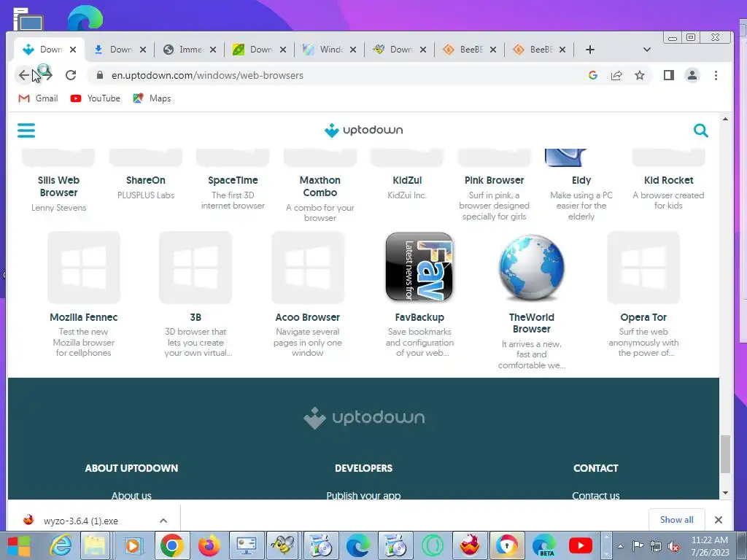This screenshot has height=560, width=747.
Task: Launch Internet Explorer from the taskbar
Action: click(x=61, y=545)
